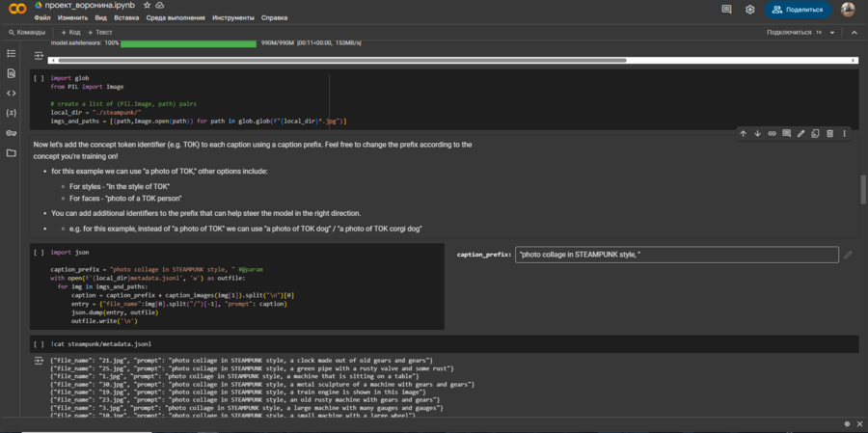
Task: Open notebook settings gear icon
Action: tap(750, 10)
